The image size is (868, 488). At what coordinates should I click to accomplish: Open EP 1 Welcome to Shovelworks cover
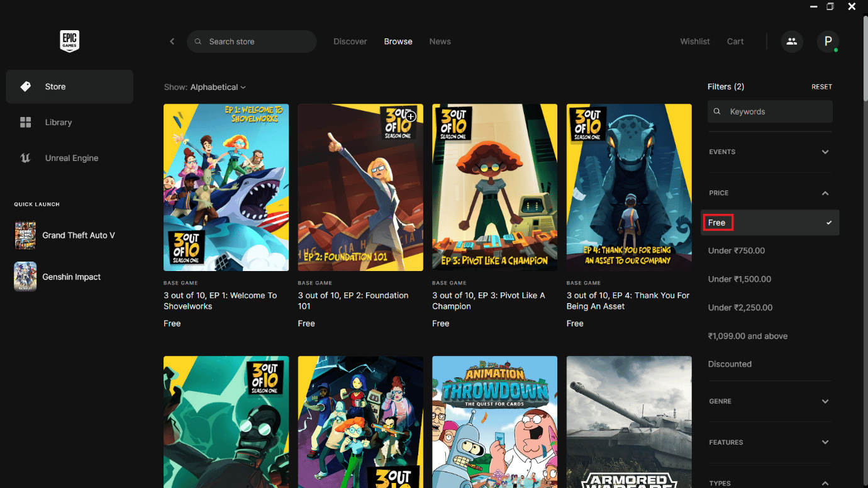(226, 187)
